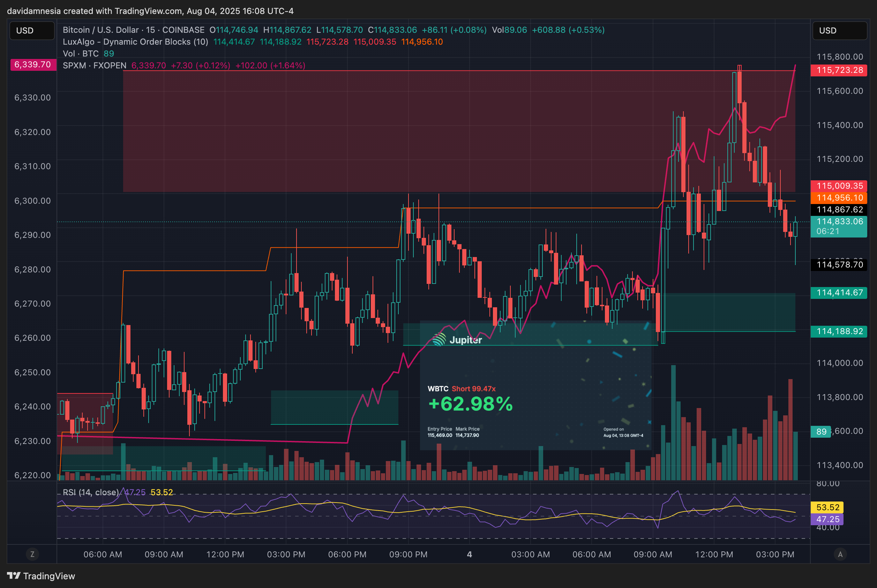Click the date label 4 on time axis
The image size is (877, 588).
[x=469, y=554]
